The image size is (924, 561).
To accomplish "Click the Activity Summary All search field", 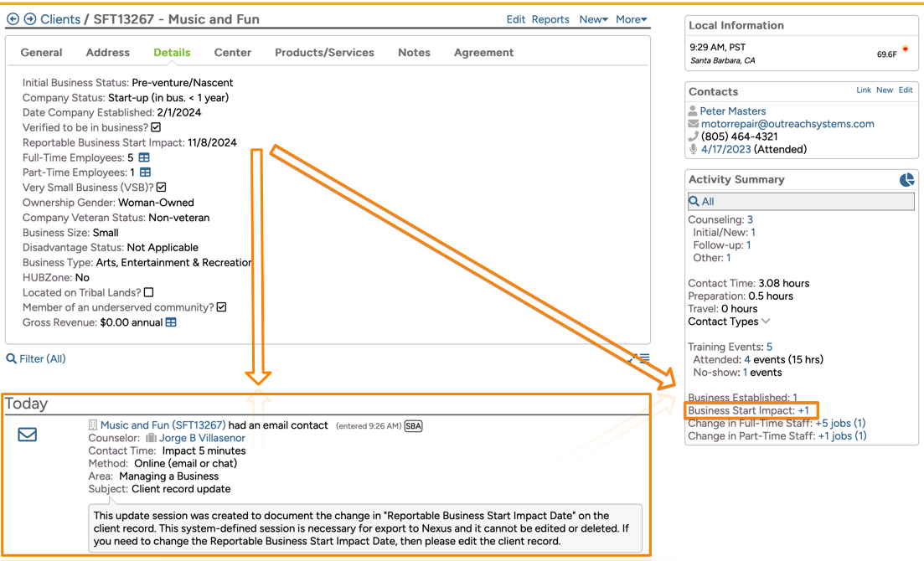I will (x=800, y=202).
